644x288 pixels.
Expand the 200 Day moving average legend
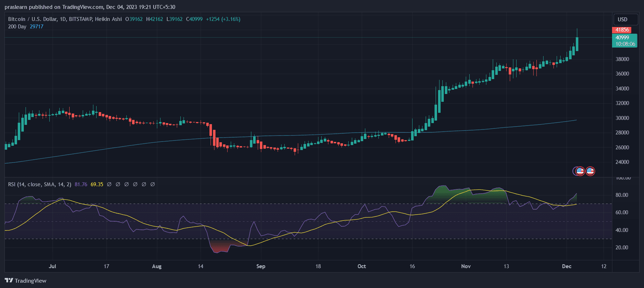[x=17, y=27]
